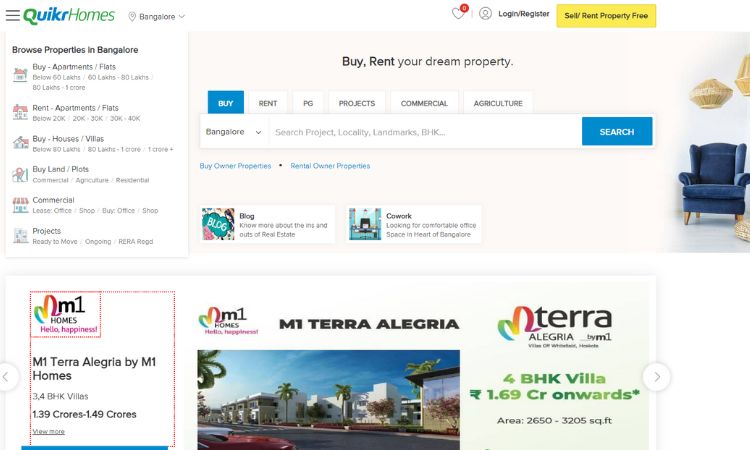Click the Buy Land / Plots map icon
This screenshot has width=750, height=450.
point(20,175)
